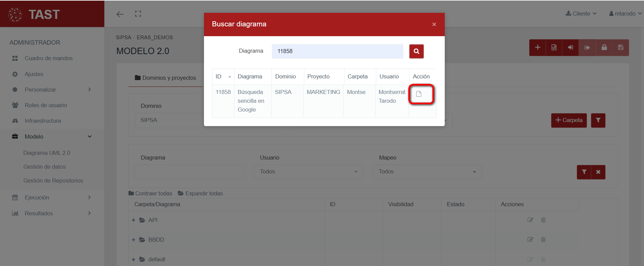Click the Diagrama search field with 11858
The image size is (644, 266).
click(337, 51)
